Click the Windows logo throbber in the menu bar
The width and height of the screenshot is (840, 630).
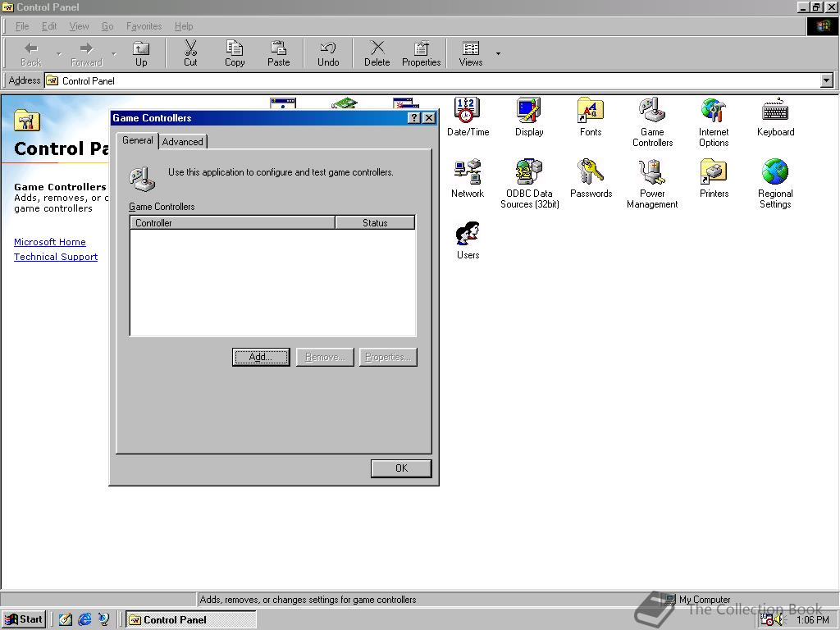[x=822, y=26]
